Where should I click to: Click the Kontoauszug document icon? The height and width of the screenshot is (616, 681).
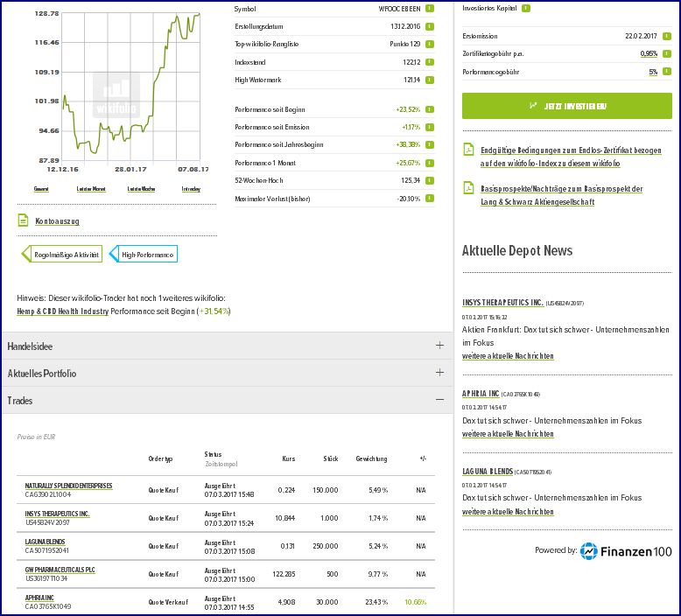coord(24,221)
